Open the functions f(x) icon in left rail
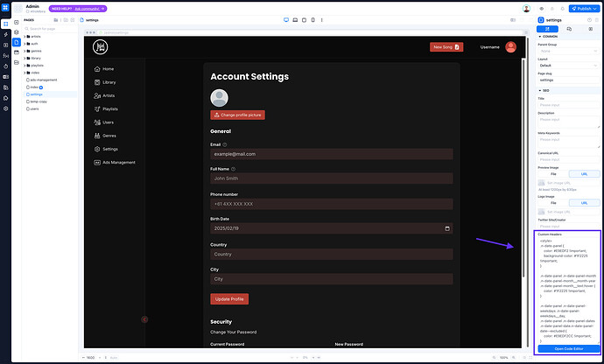The height and width of the screenshot is (364, 604). (5, 55)
